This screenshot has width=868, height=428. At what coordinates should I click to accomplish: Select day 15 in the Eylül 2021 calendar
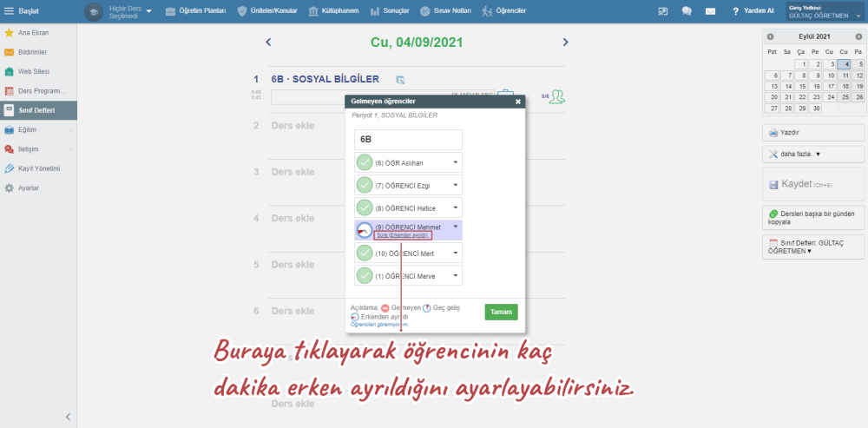pyautogui.click(x=800, y=86)
